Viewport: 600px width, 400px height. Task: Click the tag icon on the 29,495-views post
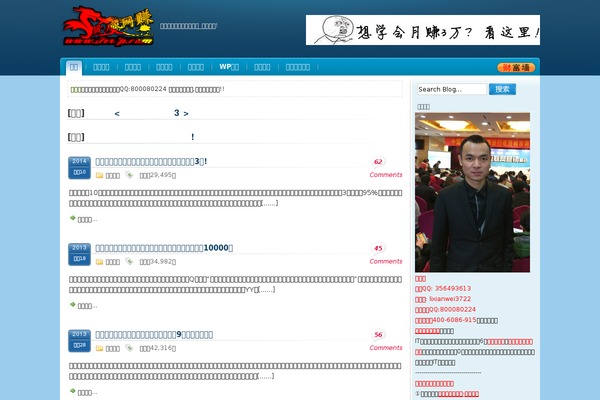coord(129,175)
